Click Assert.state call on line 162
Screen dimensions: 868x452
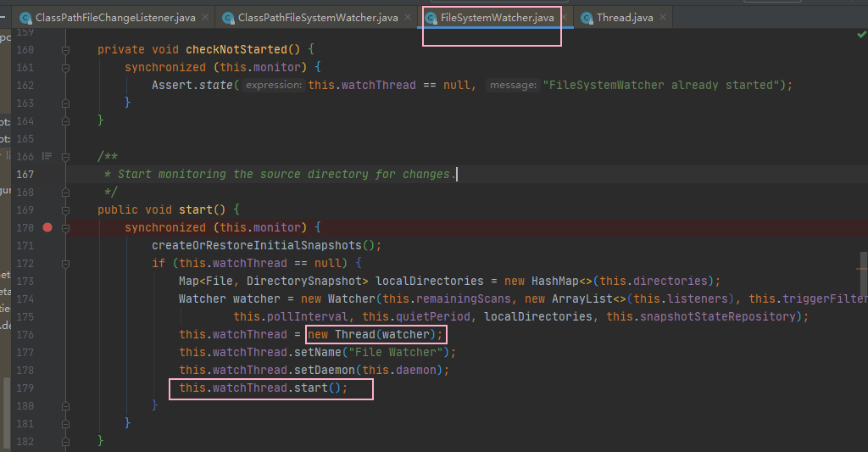192,86
